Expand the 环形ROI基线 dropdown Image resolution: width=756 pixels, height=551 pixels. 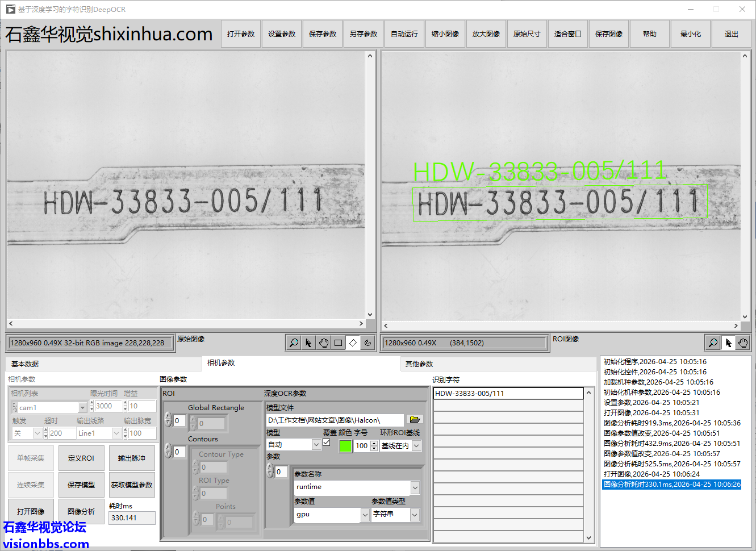[x=416, y=446]
